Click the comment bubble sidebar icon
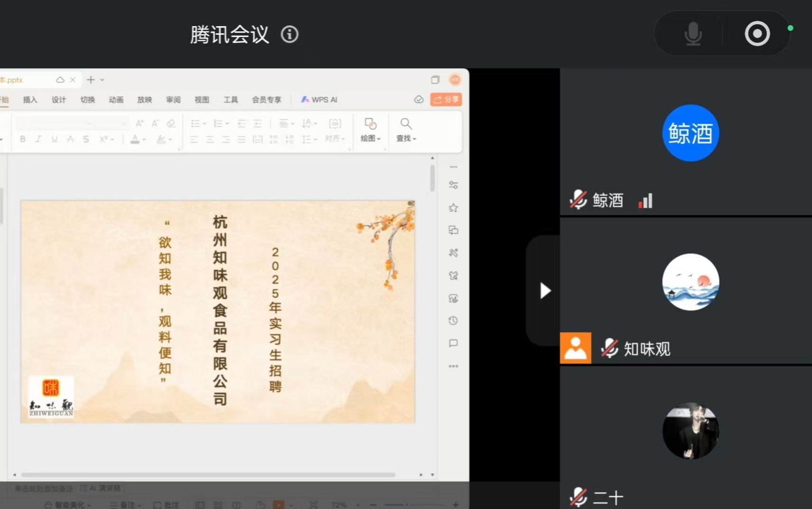Screen dimensions: 812x509 [453, 343]
